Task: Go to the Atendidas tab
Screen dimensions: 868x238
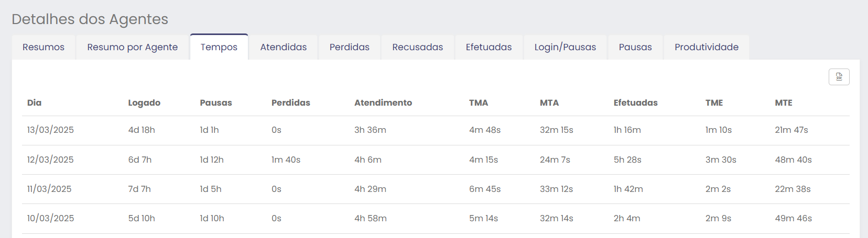Action: point(284,47)
